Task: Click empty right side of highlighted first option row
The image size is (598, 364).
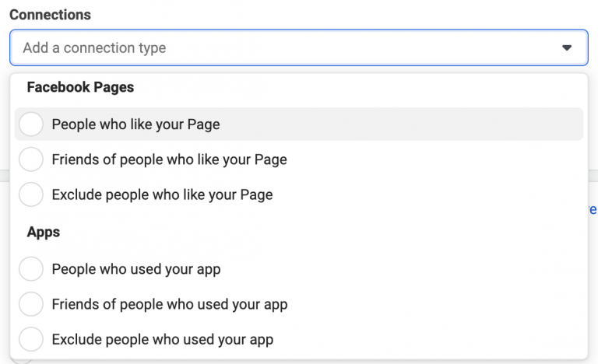Action: 467,124
